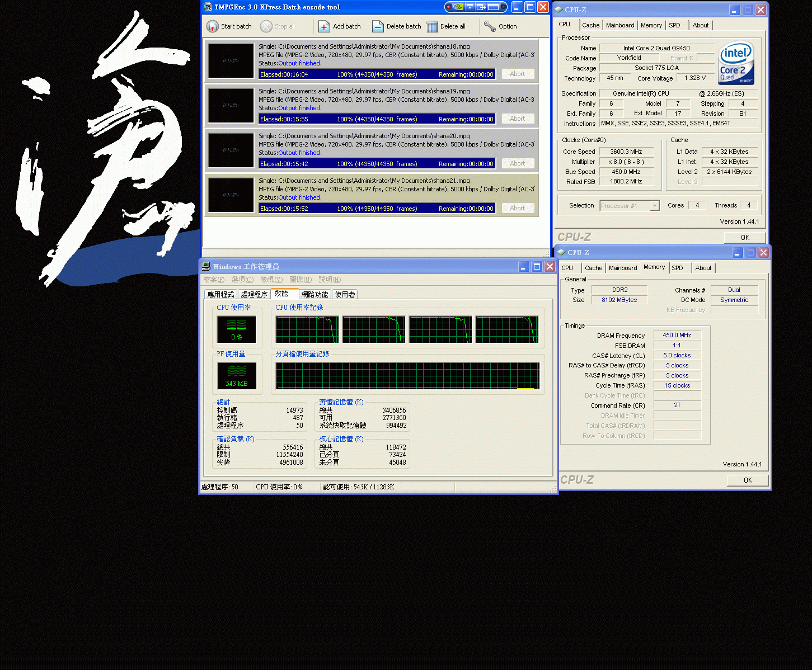This screenshot has width=812, height=670.
Task: Click the shana21.mpg preview thumbnail
Action: 231,195
